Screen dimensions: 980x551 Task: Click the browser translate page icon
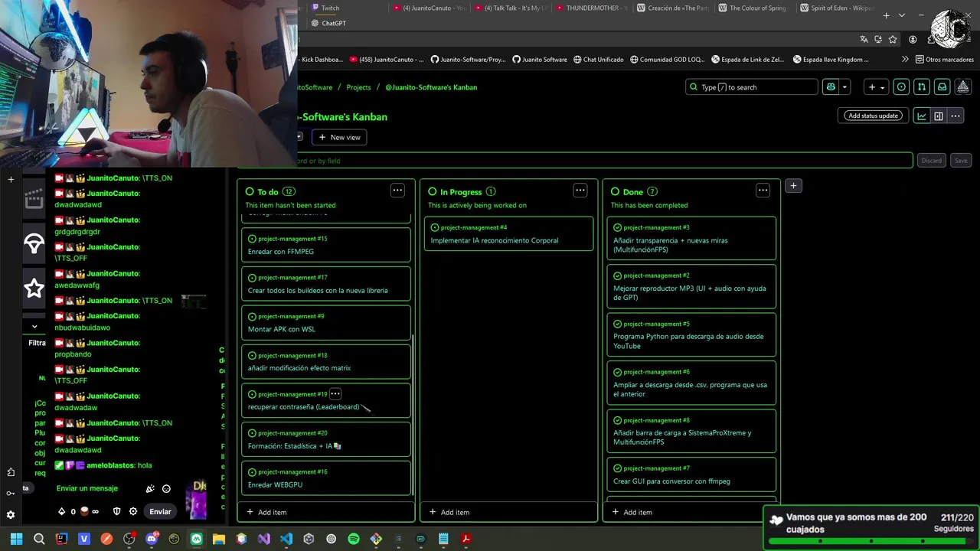click(x=864, y=39)
